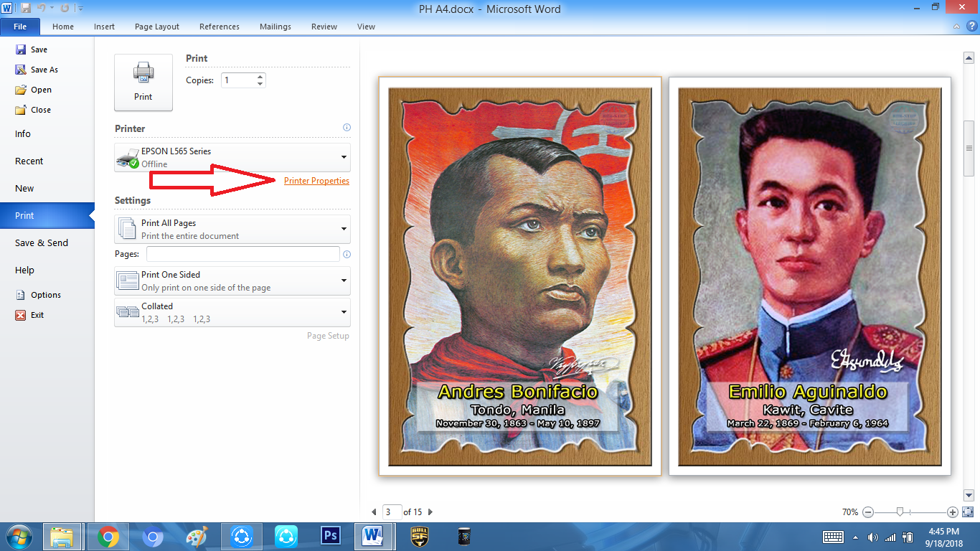Open Paint from the taskbar
The width and height of the screenshot is (980, 551).
coord(197,537)
